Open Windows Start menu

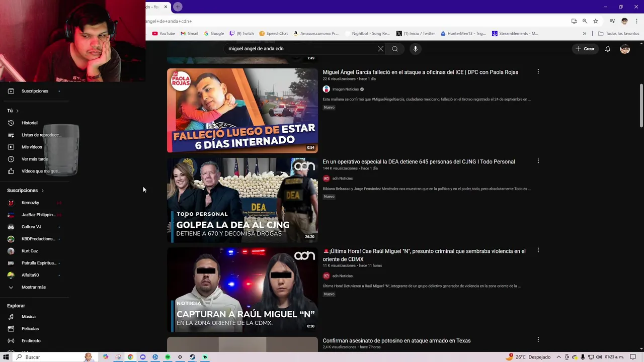(x=7, y=357)
